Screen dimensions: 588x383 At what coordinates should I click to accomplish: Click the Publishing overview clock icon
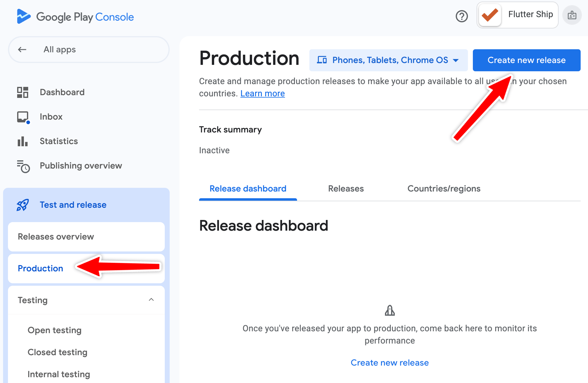coord(23,166)
